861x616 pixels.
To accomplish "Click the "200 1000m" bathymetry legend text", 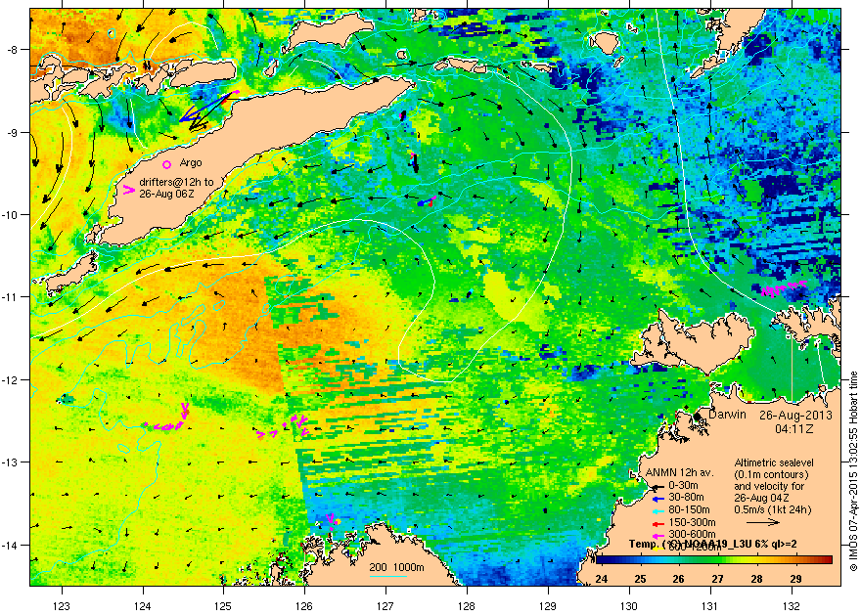I will (396, 568).
